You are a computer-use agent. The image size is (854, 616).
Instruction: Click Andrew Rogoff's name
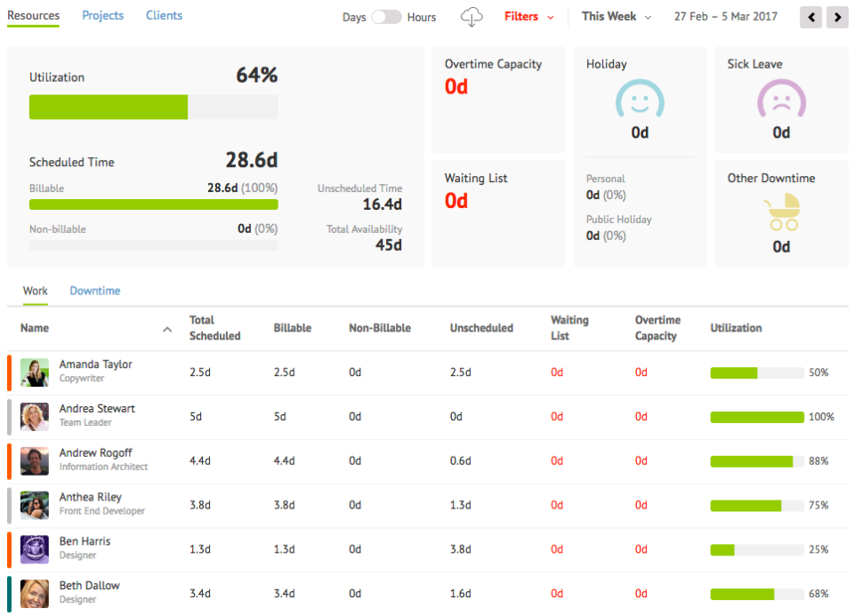(x=96, y=453)
